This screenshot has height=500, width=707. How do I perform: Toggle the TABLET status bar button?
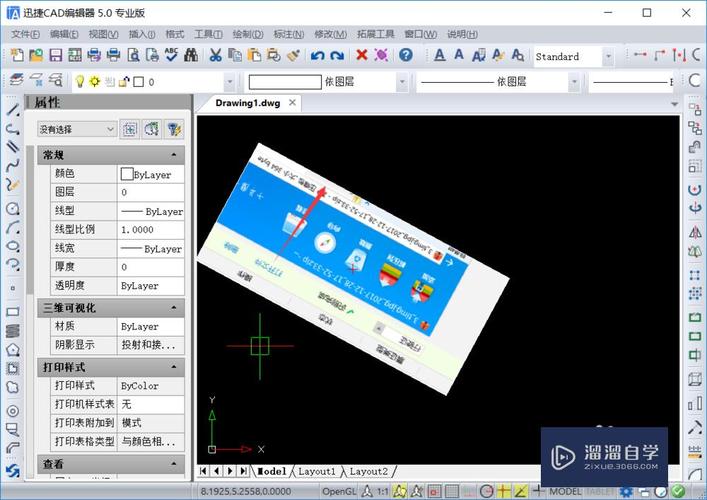tap(600, 491)
